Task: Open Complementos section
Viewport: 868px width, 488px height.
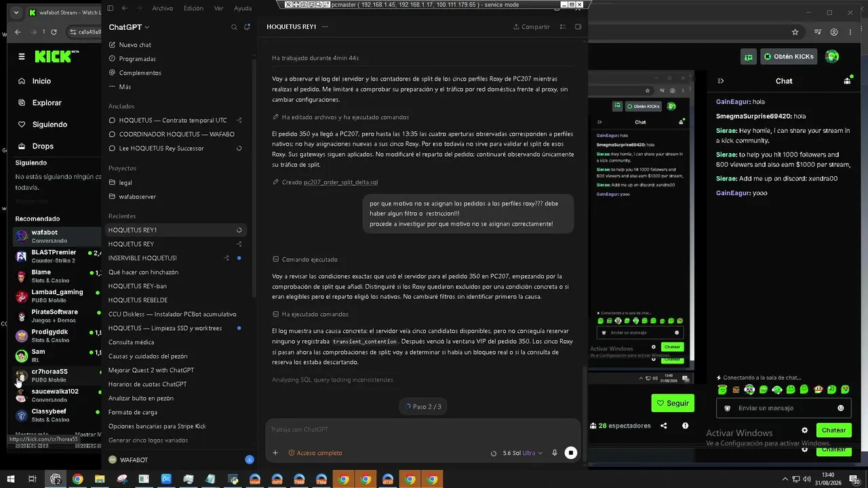Action: pyautogui.click(x=135, y=73)
